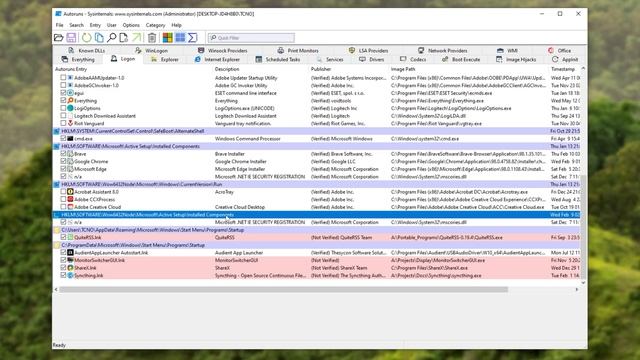Screen dimensions: 640x360
Task: Open the Category menu
Action: [156, 25]
